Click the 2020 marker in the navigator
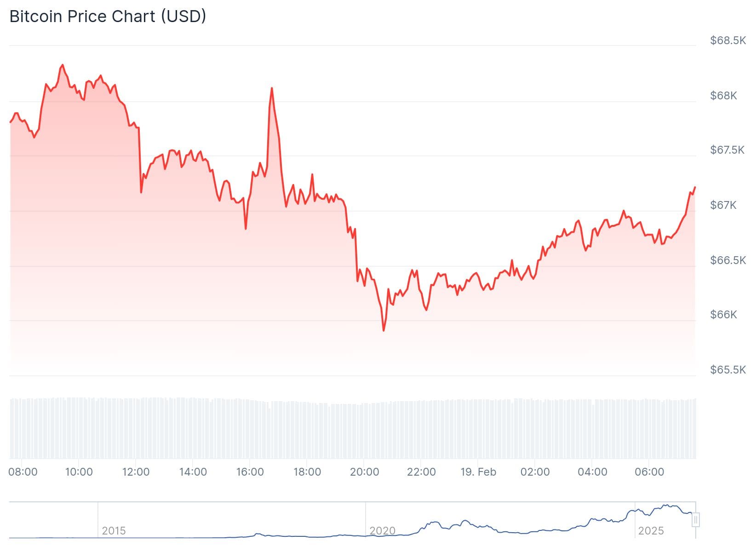This screenshot has width=756, height=552. click(x=382, y=531)
